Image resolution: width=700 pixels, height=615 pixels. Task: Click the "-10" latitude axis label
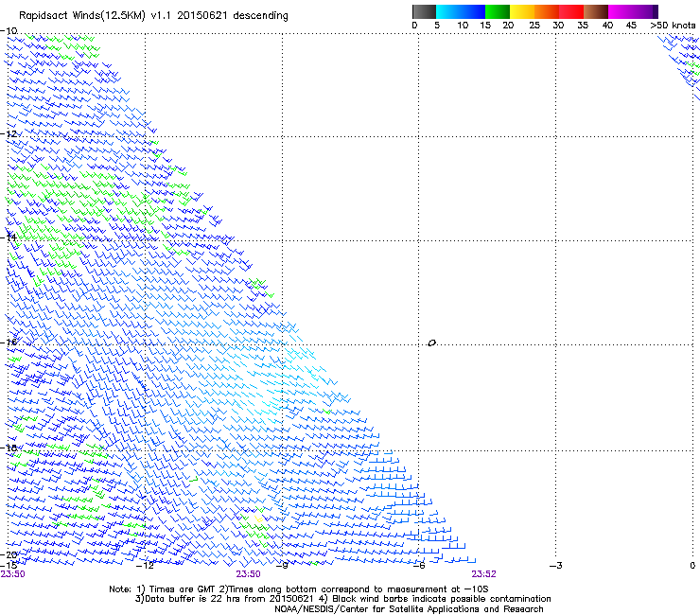[9, 31]
